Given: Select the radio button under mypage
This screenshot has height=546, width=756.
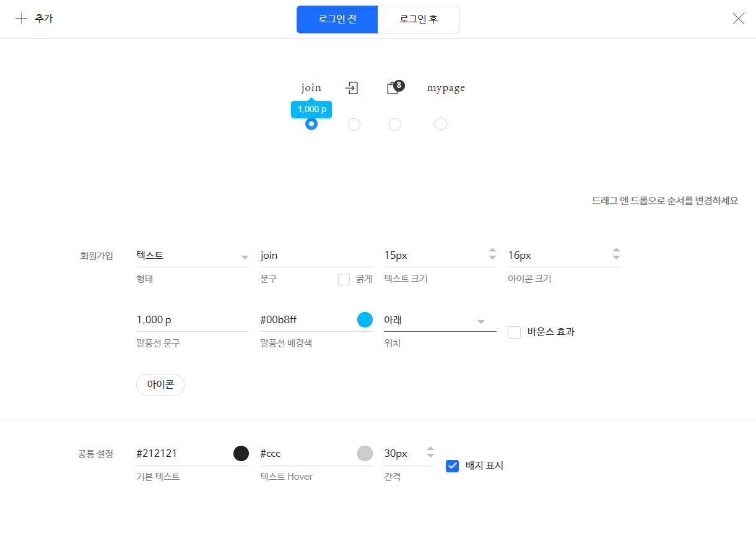Looking at the screenshot, I should point(441,124).
